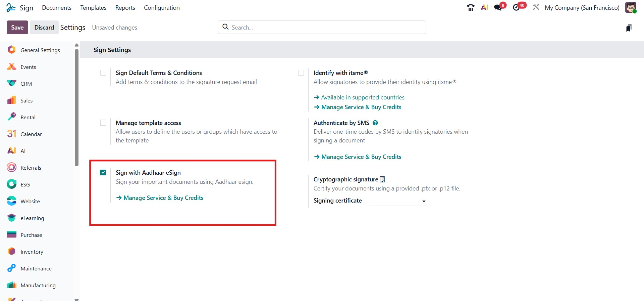
Task: Open Available in supported countries link
Action: (x=363, y=97)
